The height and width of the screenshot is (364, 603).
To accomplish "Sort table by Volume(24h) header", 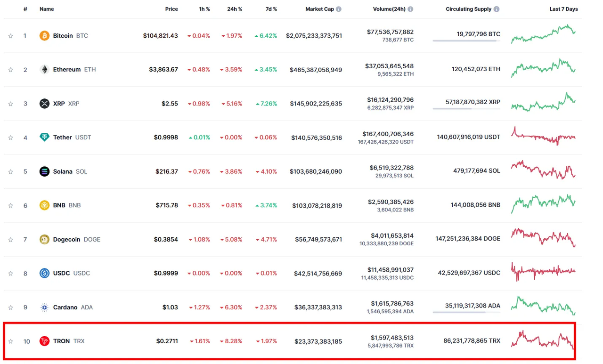I will coord(389,9).
